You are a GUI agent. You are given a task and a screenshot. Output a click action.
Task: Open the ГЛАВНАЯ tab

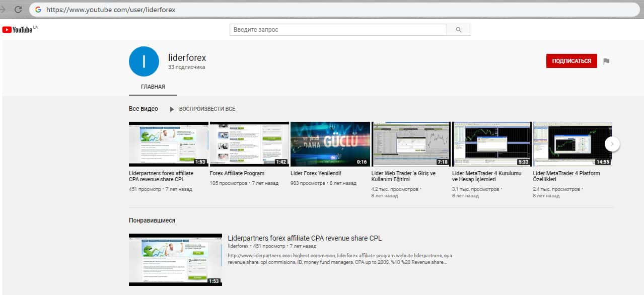pos(153,87)
